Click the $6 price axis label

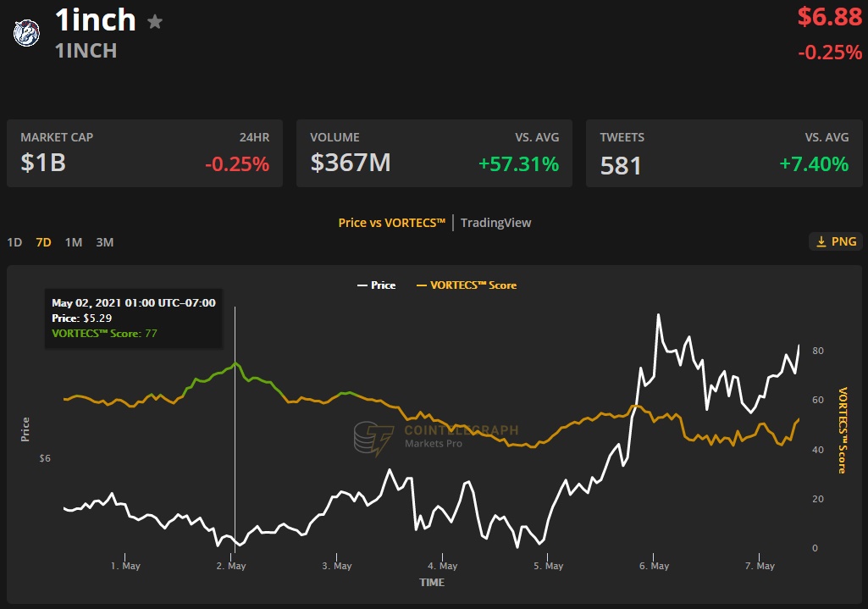45,458
